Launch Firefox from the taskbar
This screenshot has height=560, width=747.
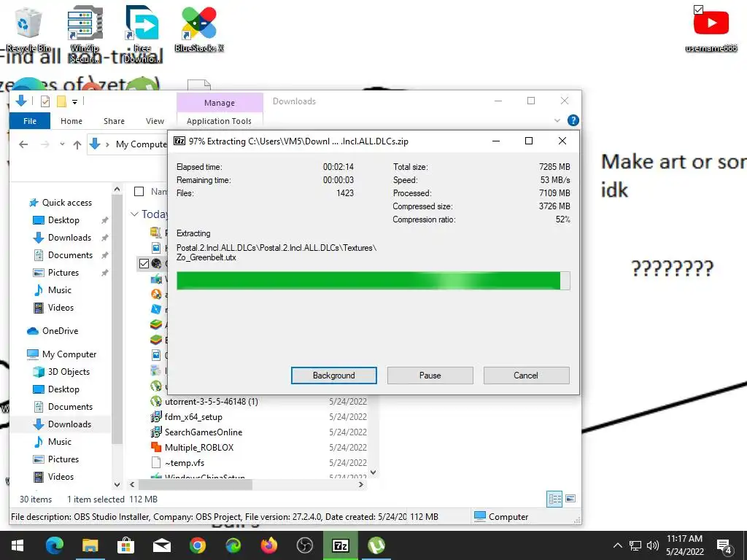(x=269, y=545)
